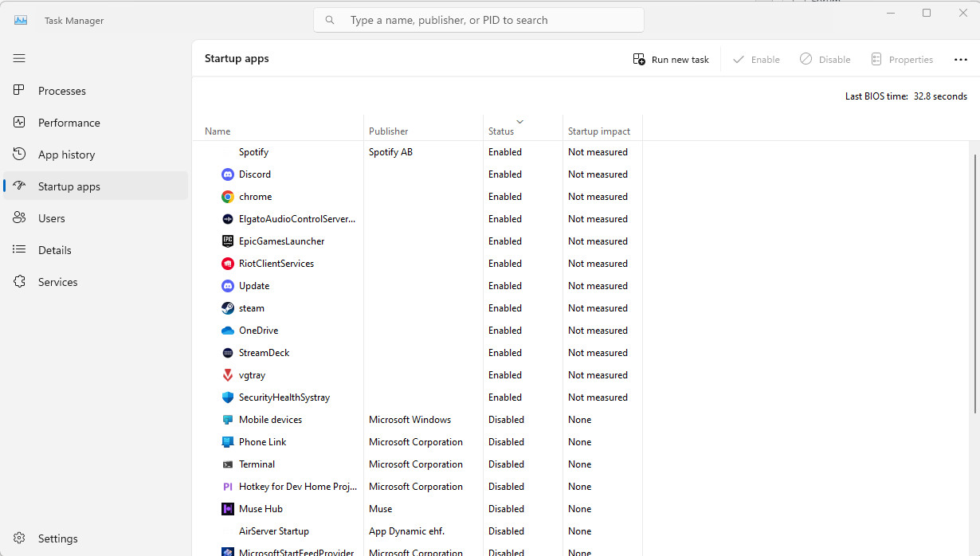Go to the Users page
Screen dimensions: 980x556
[x=96, y=218]
